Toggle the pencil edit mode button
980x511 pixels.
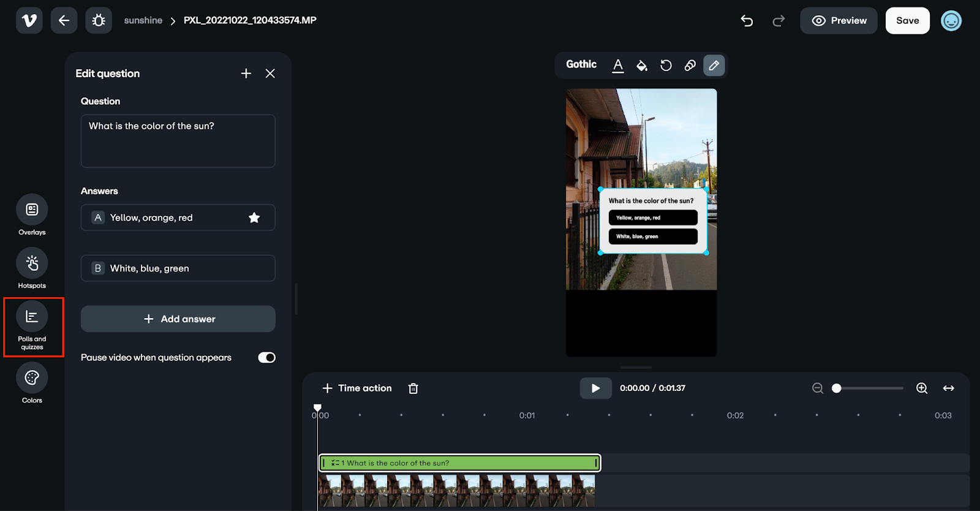[714, 66]
